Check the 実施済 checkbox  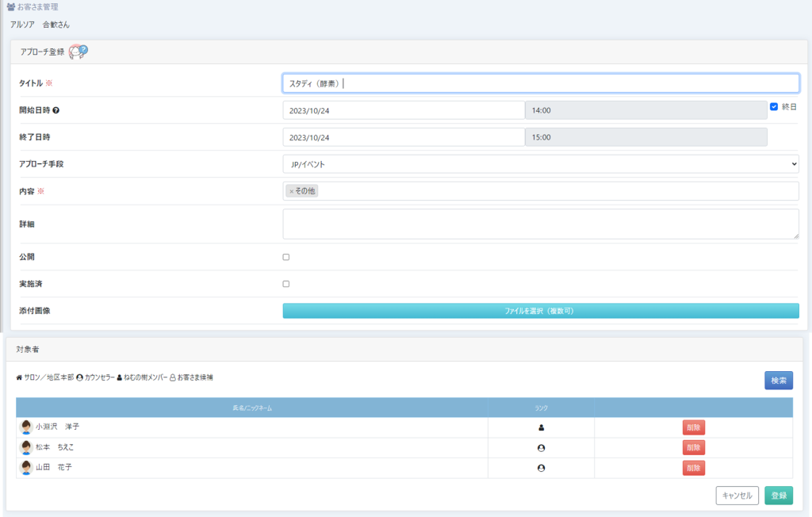(286, 284)
